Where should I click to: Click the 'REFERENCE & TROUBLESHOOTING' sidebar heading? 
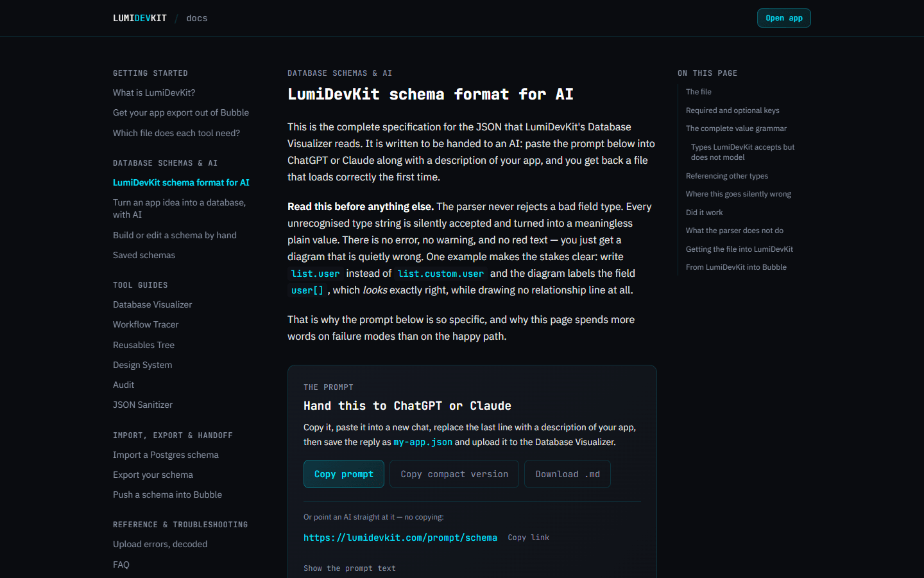180,525
